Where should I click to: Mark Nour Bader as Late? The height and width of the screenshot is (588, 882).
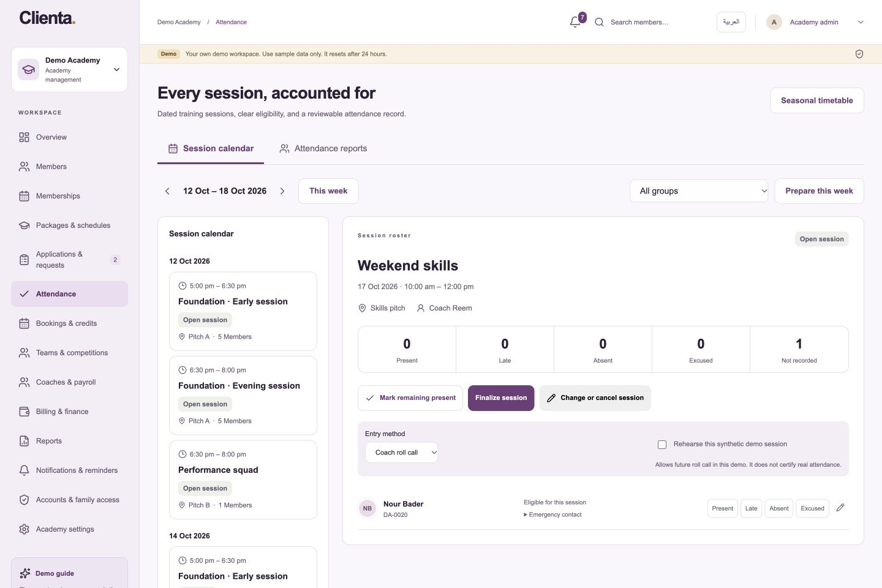pos(752,508)
